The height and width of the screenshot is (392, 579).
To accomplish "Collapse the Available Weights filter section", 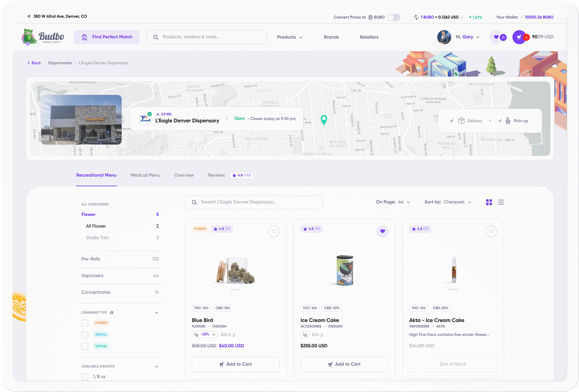I will tap(156, 367).
